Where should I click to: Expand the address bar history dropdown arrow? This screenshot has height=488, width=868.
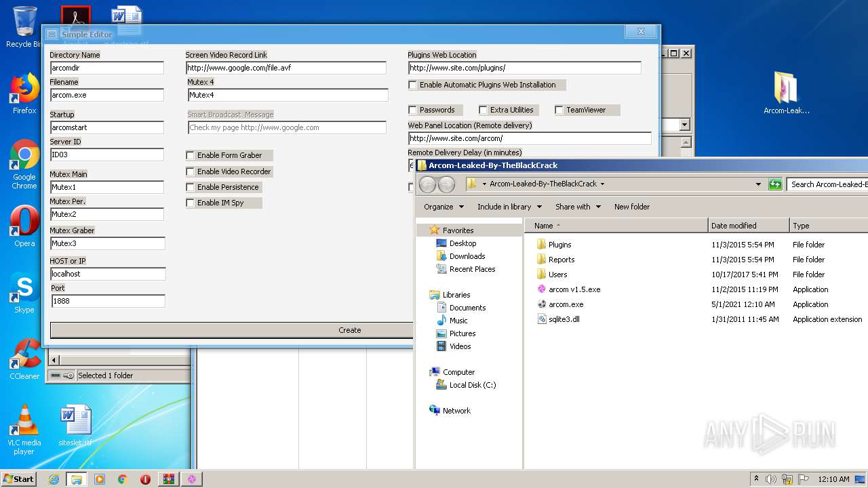[758, 184]
